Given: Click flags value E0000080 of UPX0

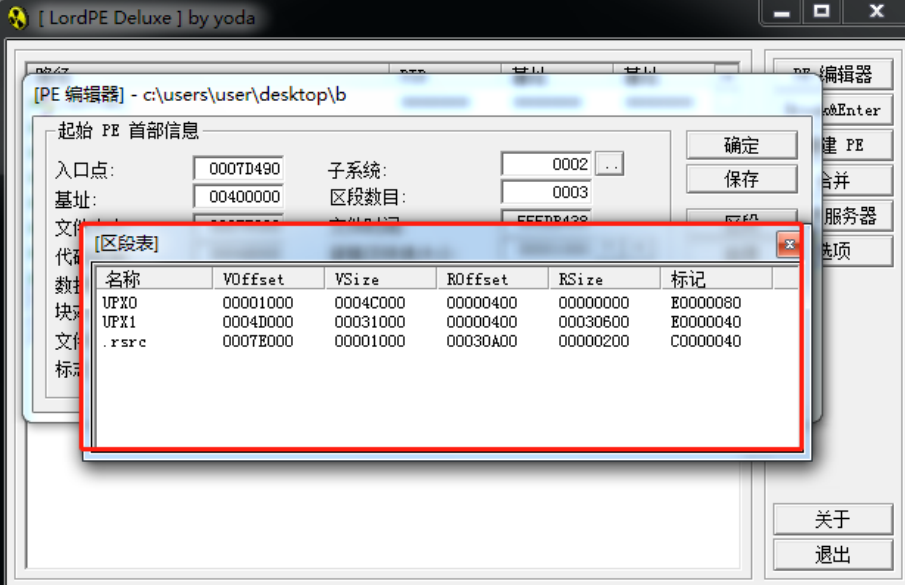Looking at the screenshot, I should (706, 302).
